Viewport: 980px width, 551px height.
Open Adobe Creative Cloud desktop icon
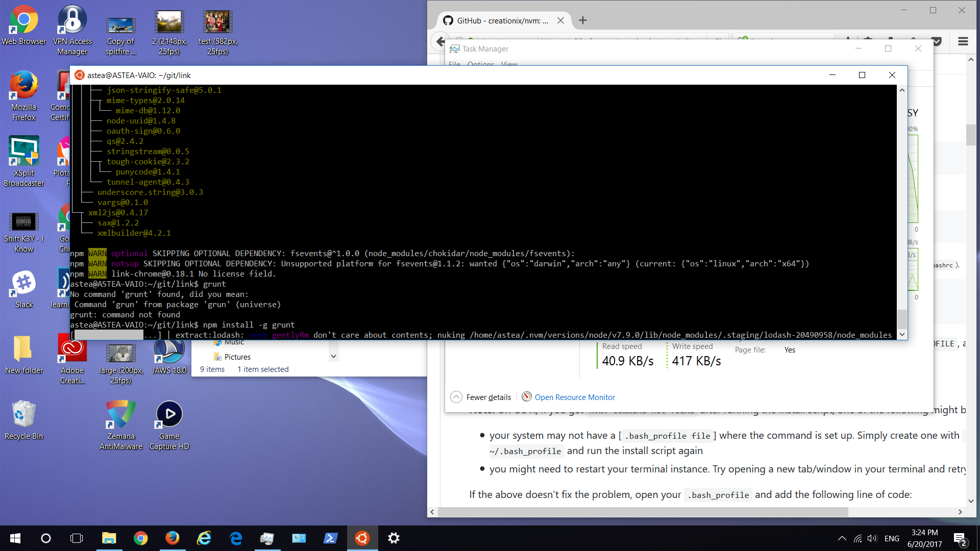pos(72,359)
